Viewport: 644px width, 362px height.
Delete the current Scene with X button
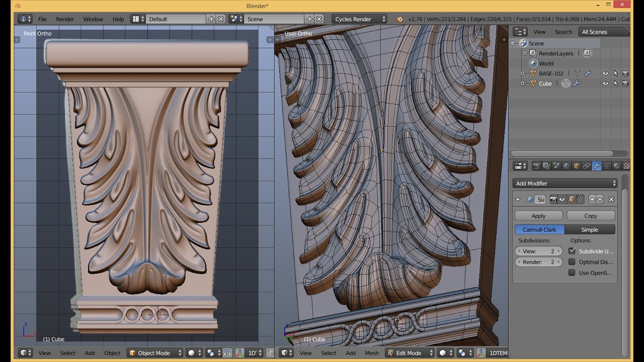[x=319, y=19]
